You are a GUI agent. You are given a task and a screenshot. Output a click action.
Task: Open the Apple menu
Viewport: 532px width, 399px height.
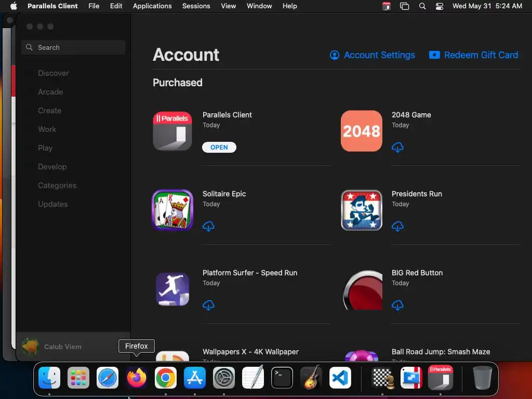[14, 6]
